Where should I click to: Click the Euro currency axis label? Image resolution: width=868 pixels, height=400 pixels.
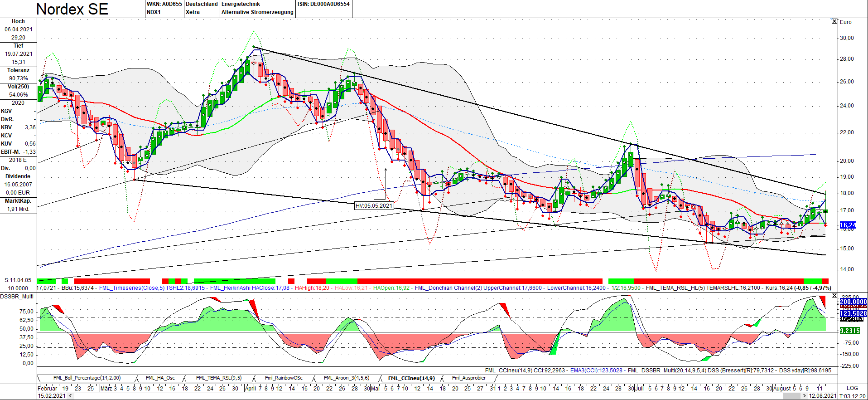[x=846, y=22]
